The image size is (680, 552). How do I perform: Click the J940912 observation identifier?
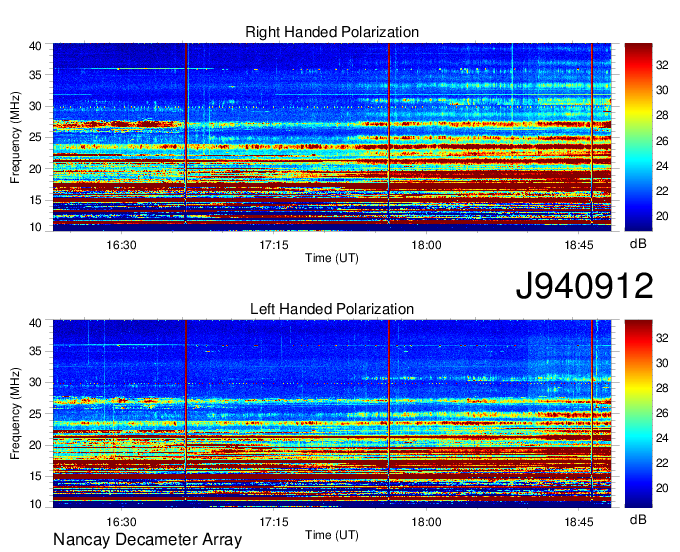(x=584, y=286)
